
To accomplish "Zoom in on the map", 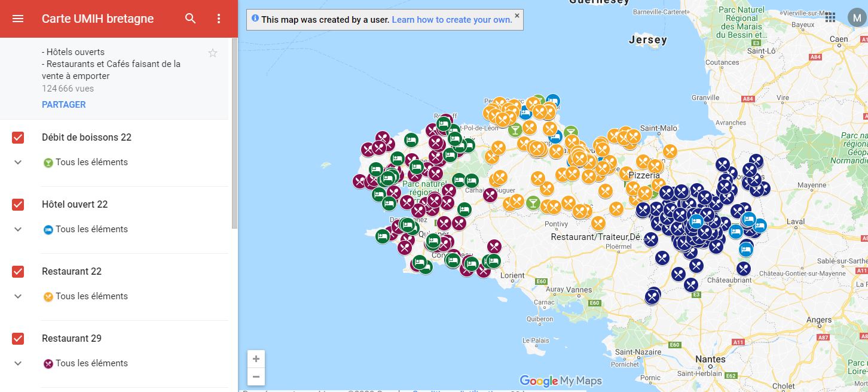I will [x=256, y=359].
